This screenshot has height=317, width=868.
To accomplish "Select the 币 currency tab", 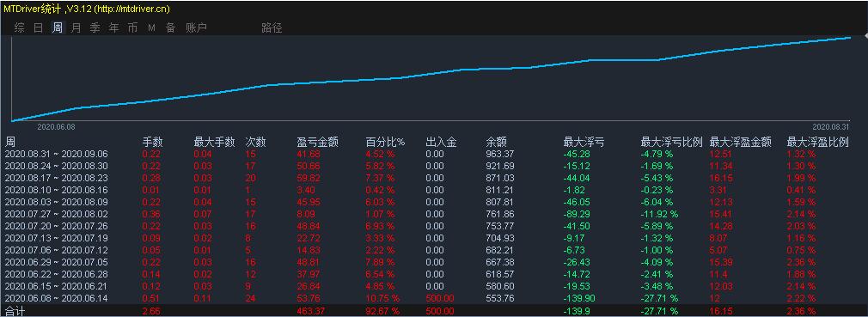I will pos(132,27).
